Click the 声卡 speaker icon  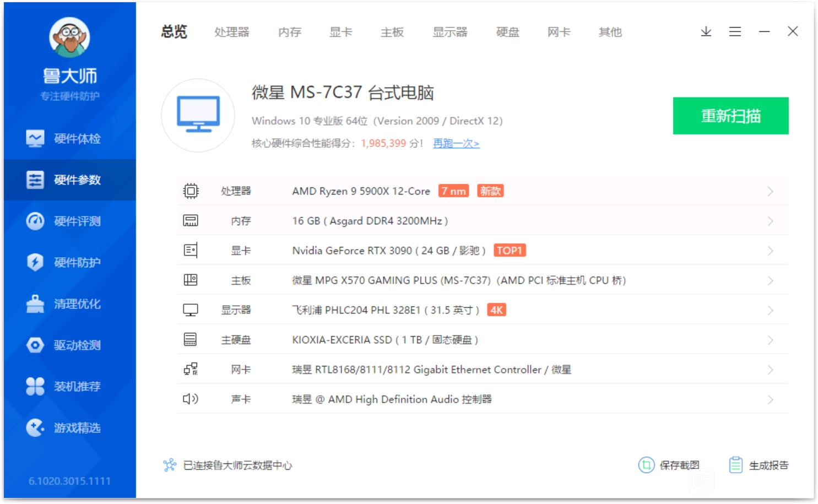coord(191,399)
